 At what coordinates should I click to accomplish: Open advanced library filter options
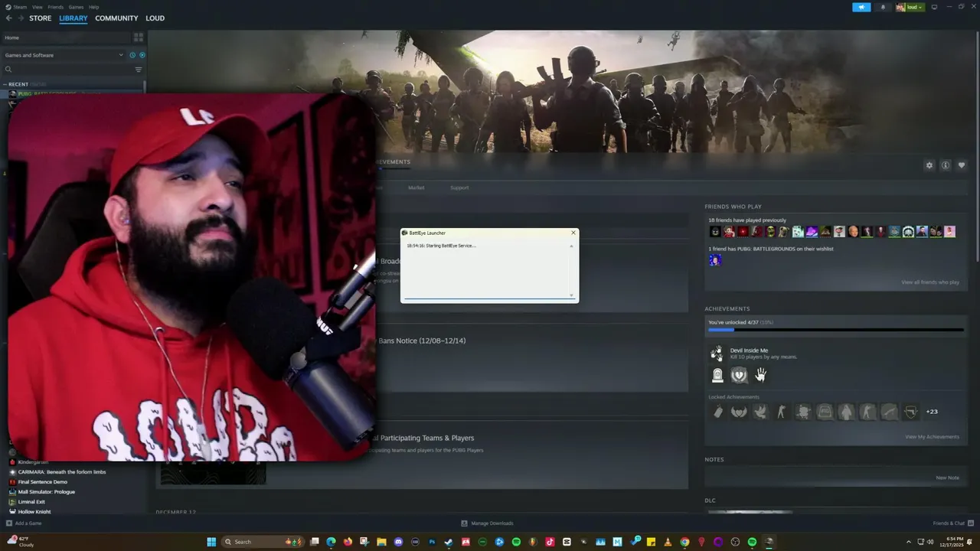click(x=139, y=70)
